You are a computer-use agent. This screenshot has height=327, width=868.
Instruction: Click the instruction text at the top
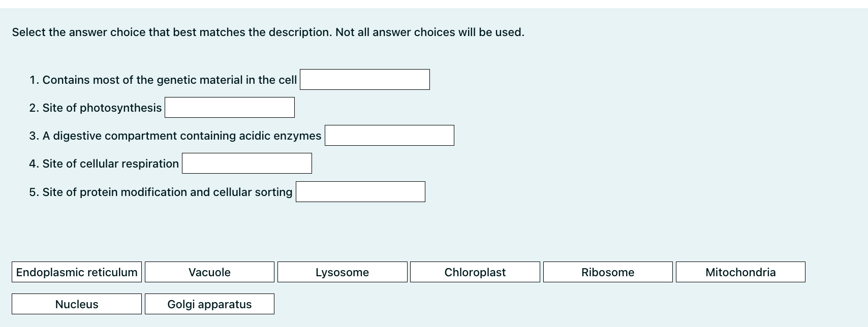(x=267, y=32)
